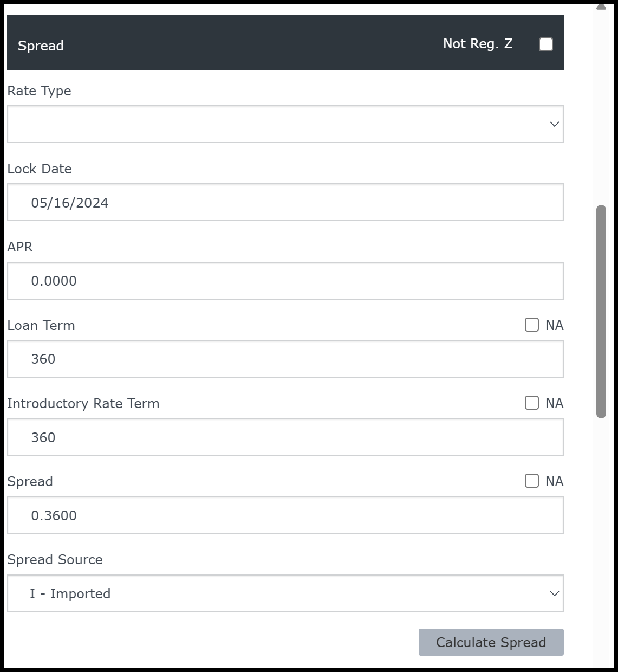Click the Spread section header title
The image size is (618, 672).
[41, 46]
